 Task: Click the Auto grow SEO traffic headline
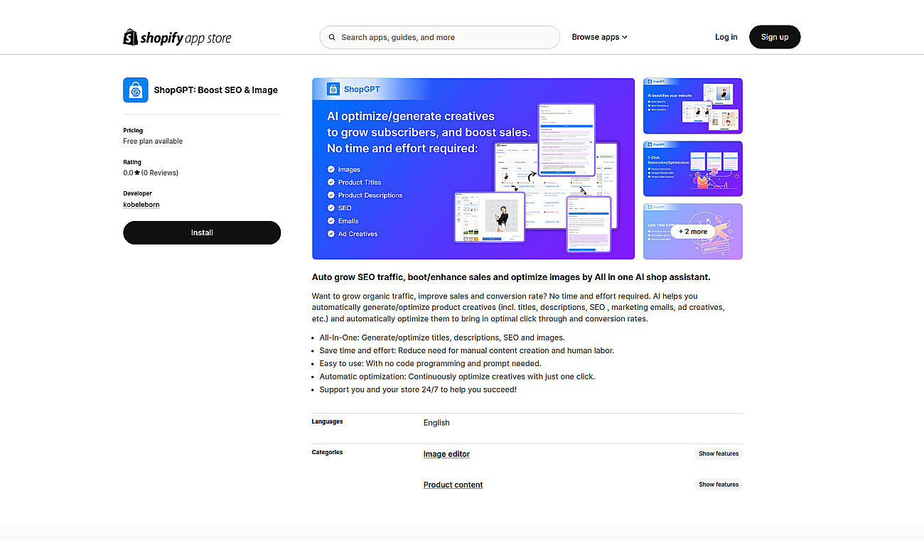(511, 277)
